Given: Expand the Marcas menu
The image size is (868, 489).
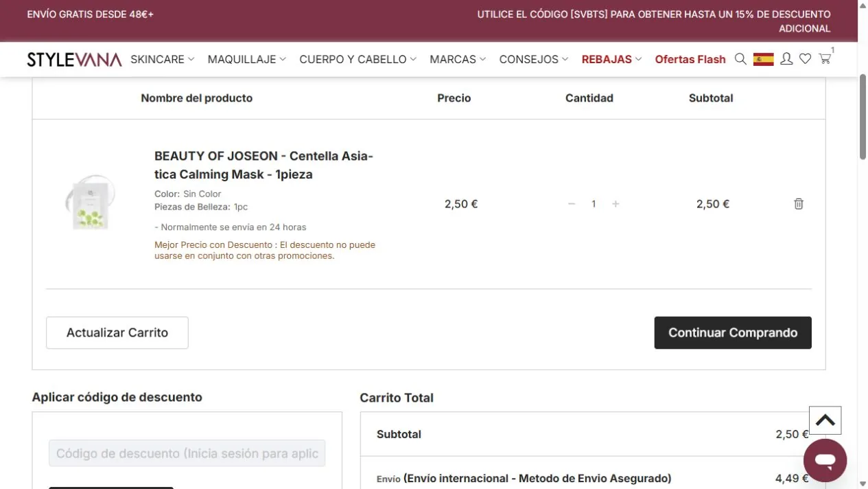Looking at the screenshot, I should [x=458, y=60].
